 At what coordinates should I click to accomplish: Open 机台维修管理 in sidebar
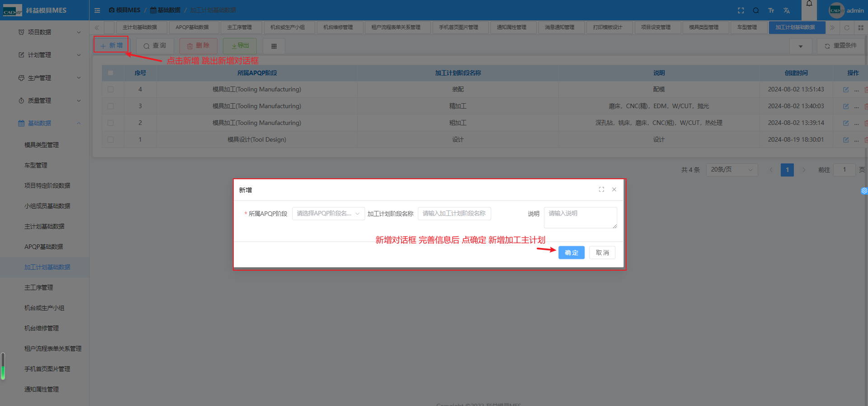tap(44, 328)
